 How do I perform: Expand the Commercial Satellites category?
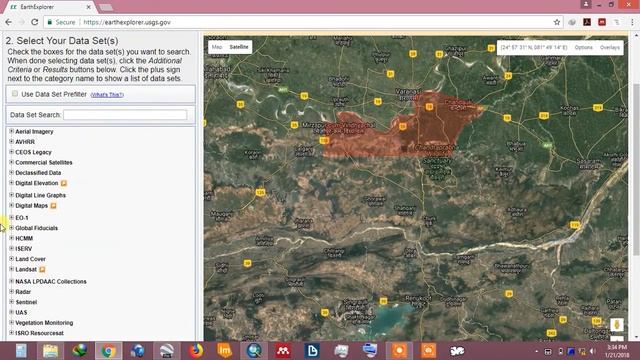click(11, 162)
